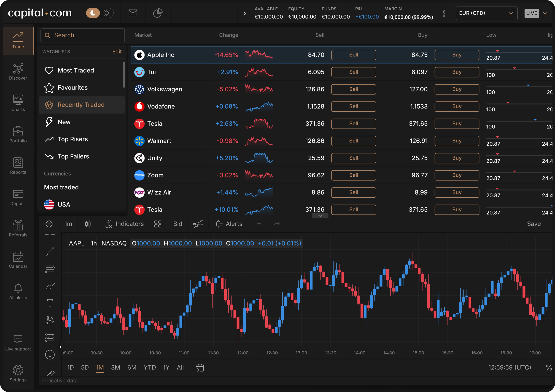555x392 pixels.
Task: Click the watchlist panel scrollbar
Action: [x=124, y=75]
